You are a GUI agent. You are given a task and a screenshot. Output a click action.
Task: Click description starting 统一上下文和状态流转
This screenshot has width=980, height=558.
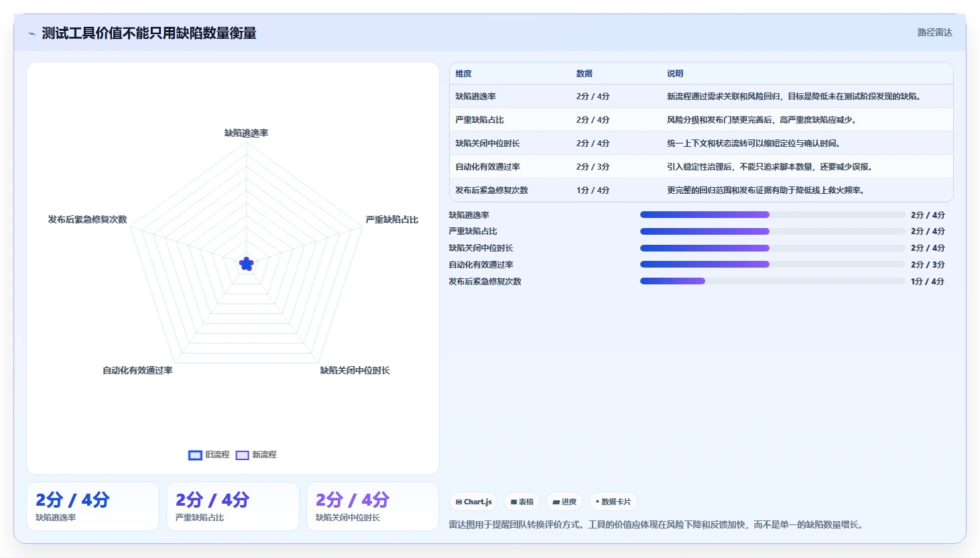click(753, 144)
